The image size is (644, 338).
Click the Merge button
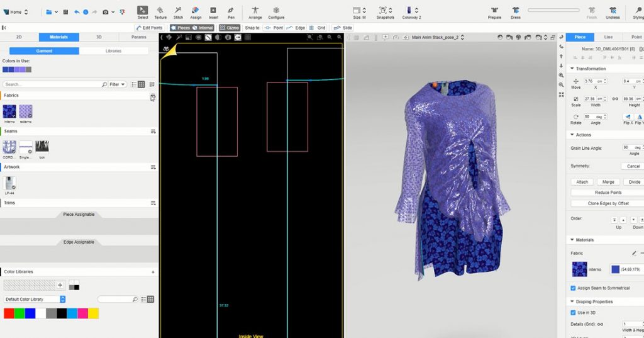608,182
